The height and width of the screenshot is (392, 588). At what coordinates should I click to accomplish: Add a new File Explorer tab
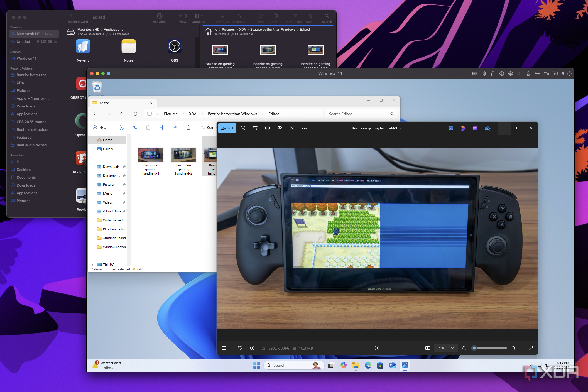pos(163,103)
